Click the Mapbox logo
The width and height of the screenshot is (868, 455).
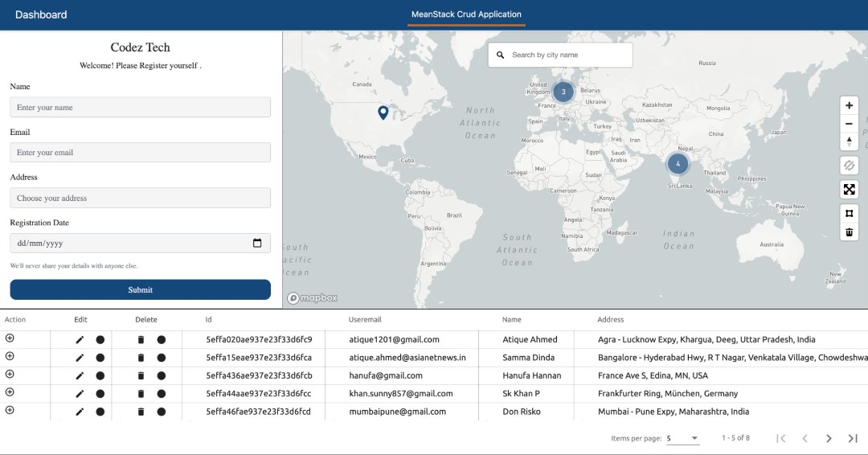point(312,297)
